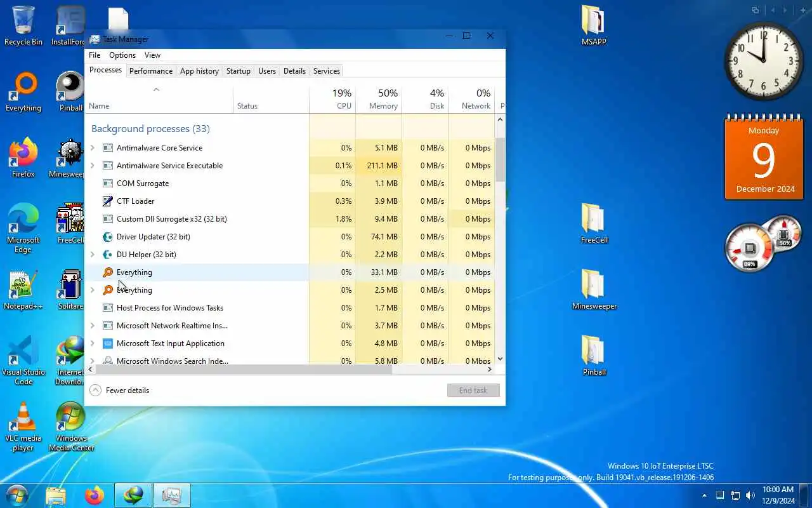
Task: Show hidden system tray icons
Action: pyautogui.click(x=704, y=495)
